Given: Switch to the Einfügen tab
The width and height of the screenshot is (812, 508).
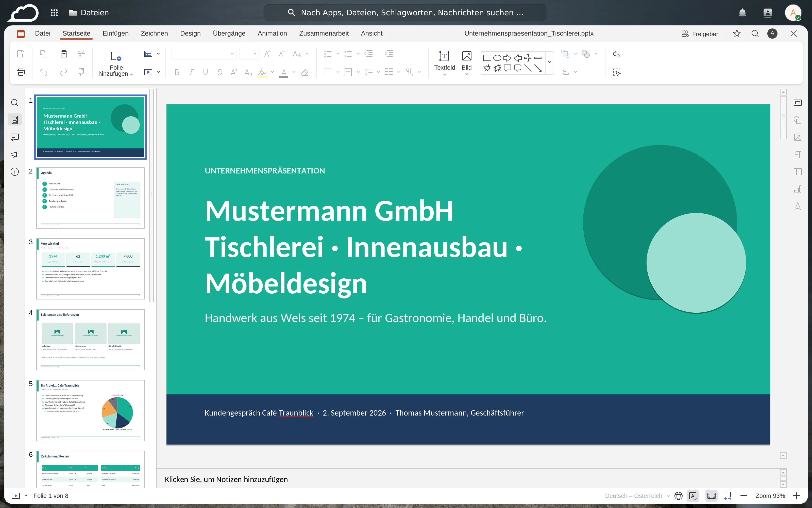Looking at the screenshot, I should click(x=115, y=33).
